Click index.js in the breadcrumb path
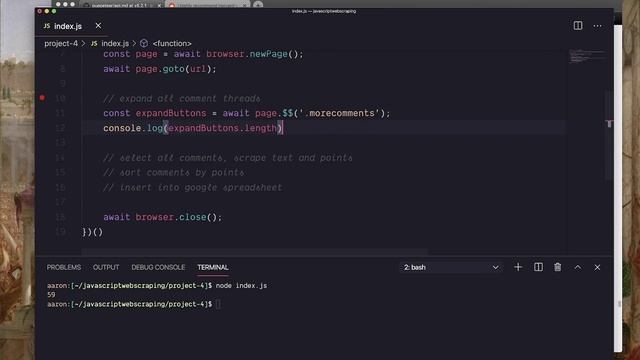Screen dimensions: 640x360 [115, 43]
